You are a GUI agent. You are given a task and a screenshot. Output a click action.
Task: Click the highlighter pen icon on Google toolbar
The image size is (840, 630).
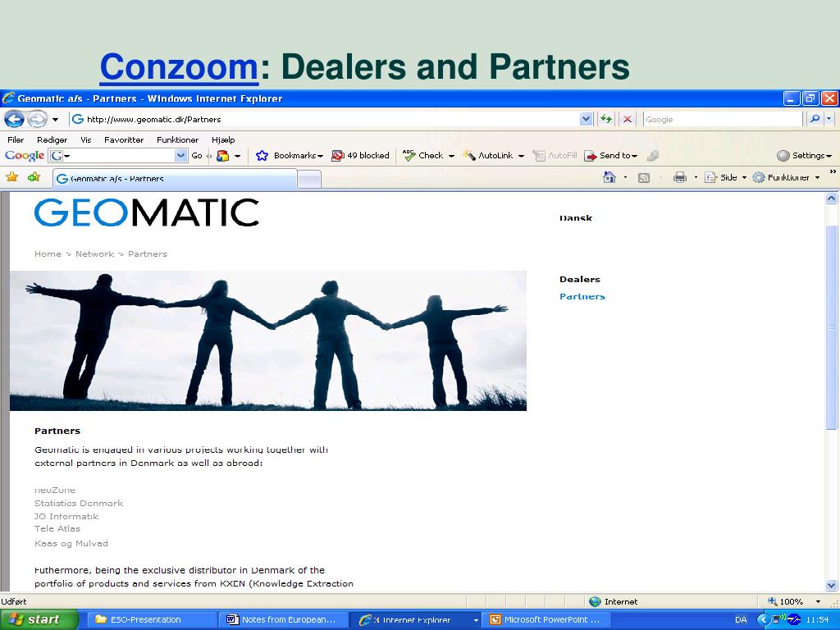pos(652,155)
